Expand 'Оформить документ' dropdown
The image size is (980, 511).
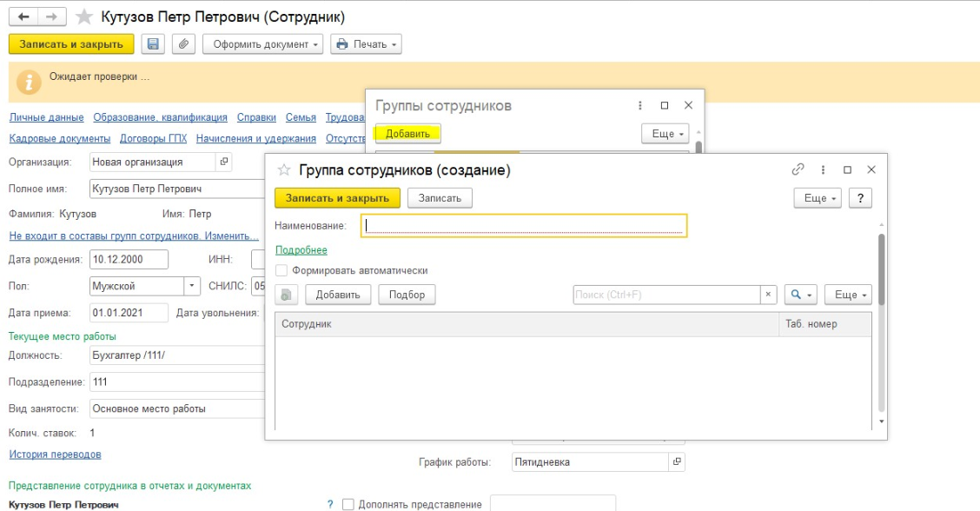[x=262, y=44]
